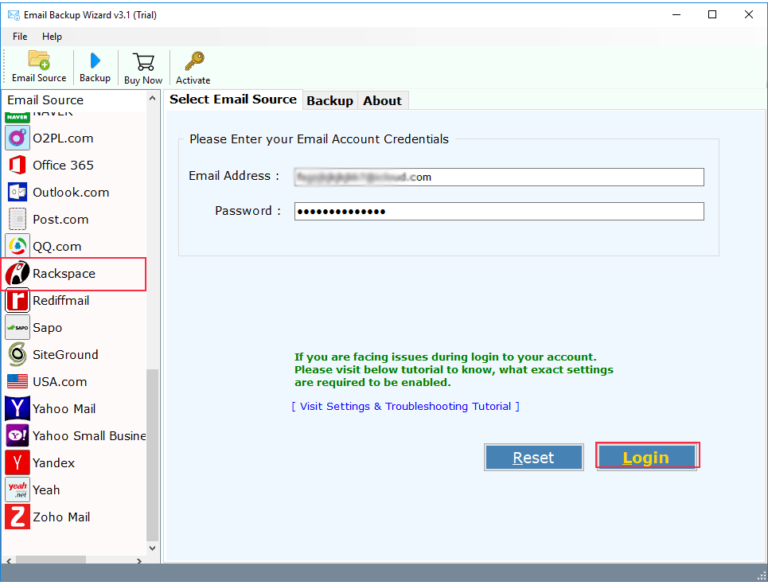Select the QQ.com penguin icon

(17, 246)
